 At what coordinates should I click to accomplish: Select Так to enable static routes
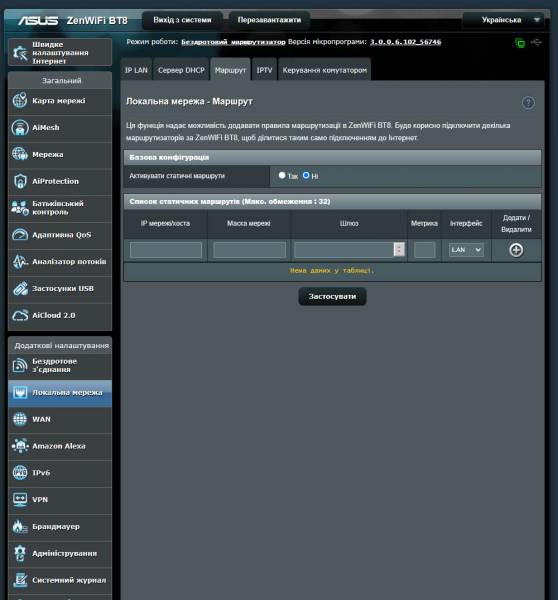coord(282,175)
